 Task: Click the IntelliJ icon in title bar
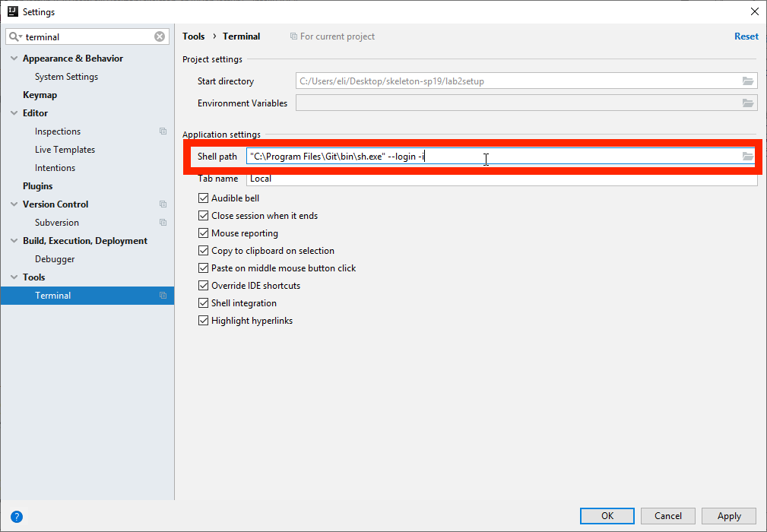pos(13,11)
